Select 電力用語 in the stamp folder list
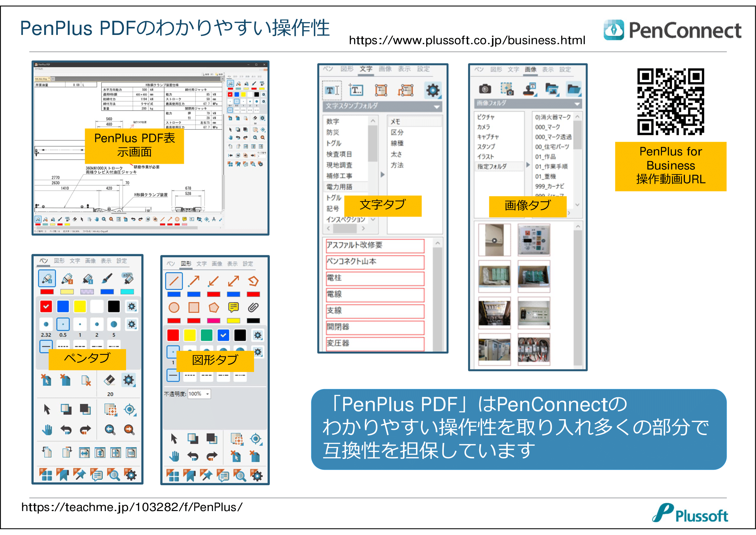The height and width of the screenshot is (535, 756). [339, 187]
